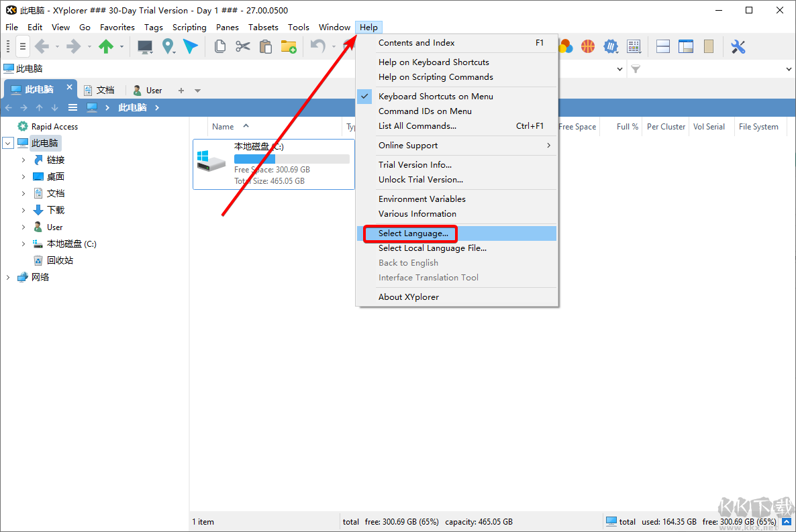
Task: Click the C: drive usage bar
Action: coord(292,159)
